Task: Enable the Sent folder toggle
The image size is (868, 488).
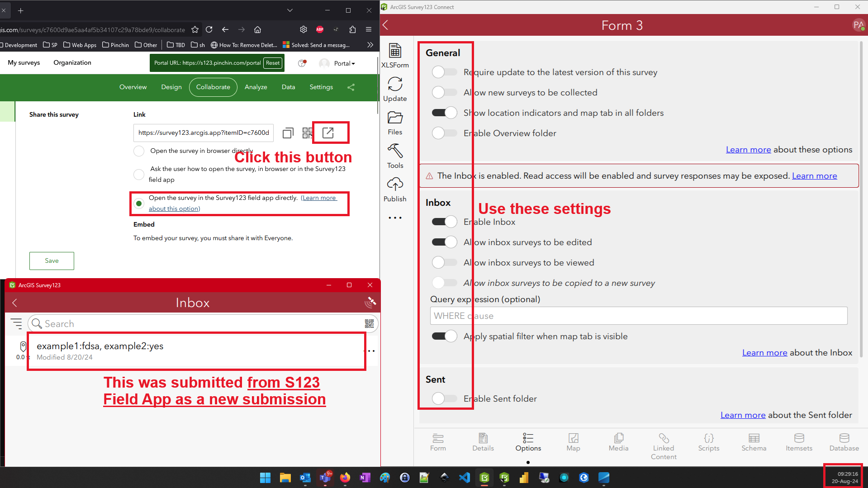Action: (444, 398)
